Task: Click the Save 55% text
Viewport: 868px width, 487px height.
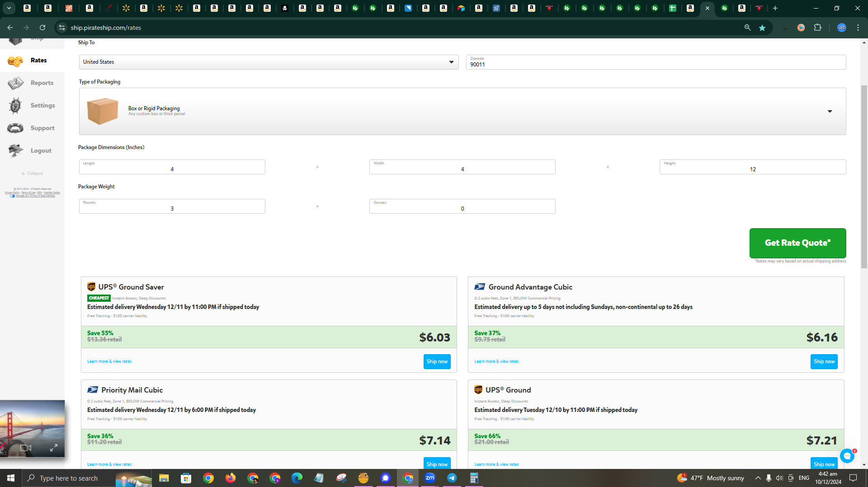Action: click(100, 333)
